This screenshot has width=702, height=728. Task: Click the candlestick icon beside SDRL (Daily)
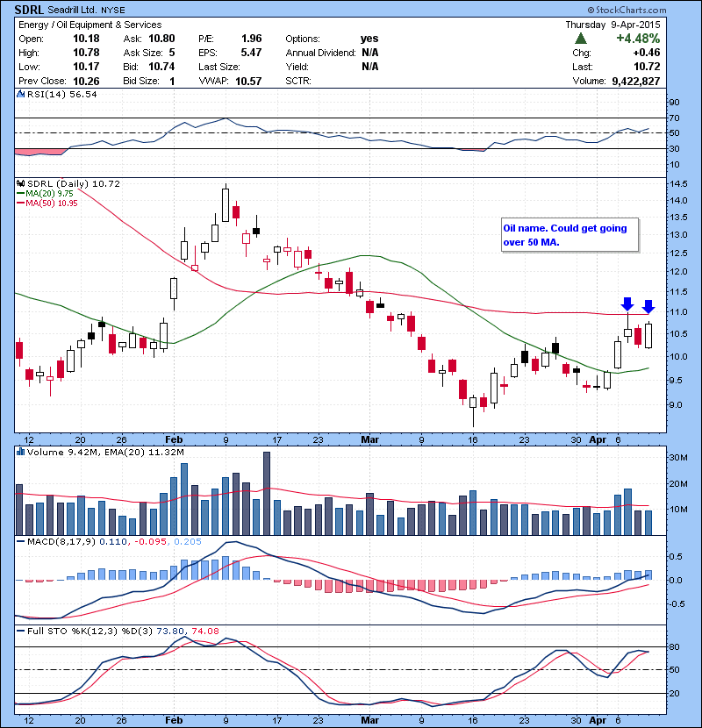click(x=21, y=184)
